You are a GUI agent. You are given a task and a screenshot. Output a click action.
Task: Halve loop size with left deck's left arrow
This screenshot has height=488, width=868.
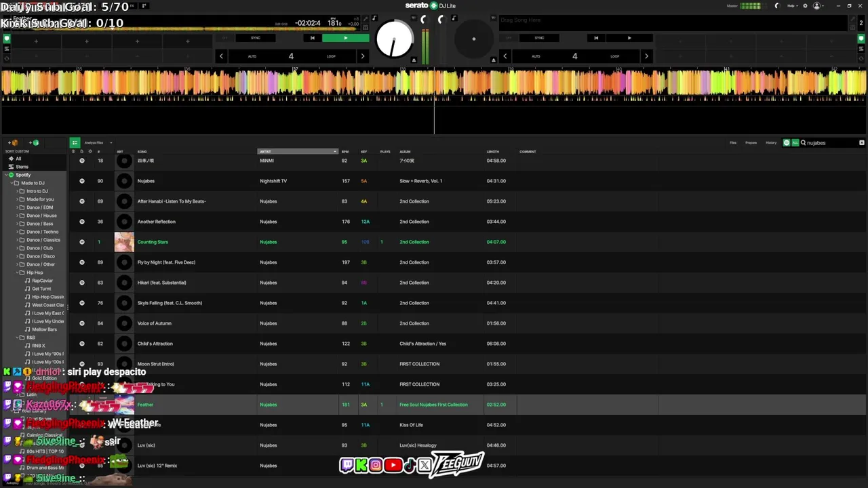pyautogui.click(x=221, y=56)
